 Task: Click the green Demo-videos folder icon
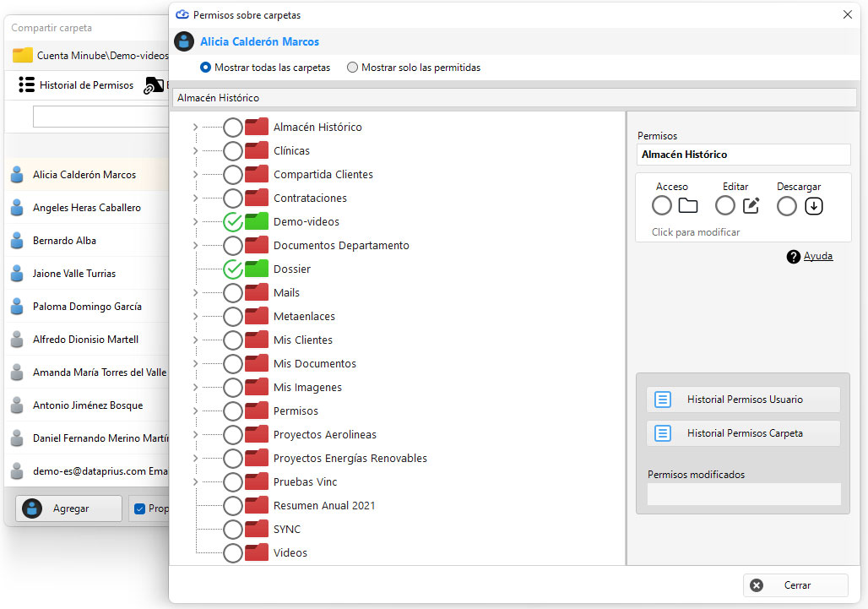coord(257,221)
